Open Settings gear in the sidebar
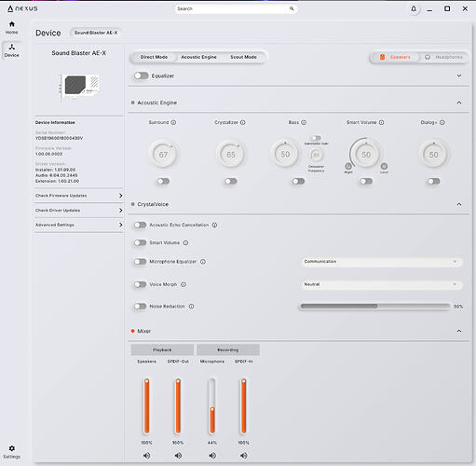 click(12, 452)
